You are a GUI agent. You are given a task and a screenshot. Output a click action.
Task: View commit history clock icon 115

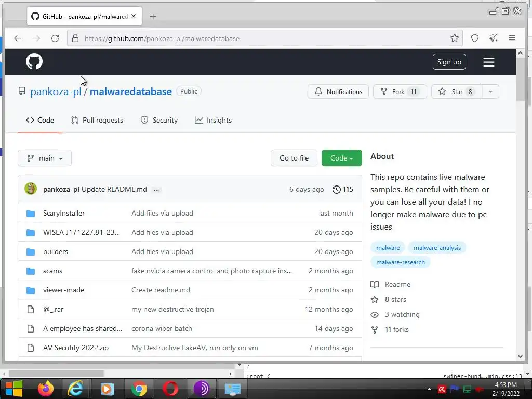point(342,189)
